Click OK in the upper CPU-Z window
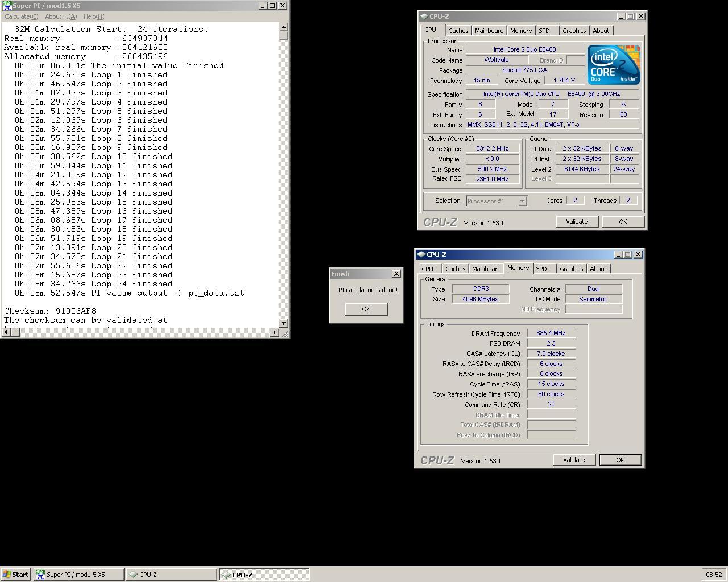 [623, 222]
